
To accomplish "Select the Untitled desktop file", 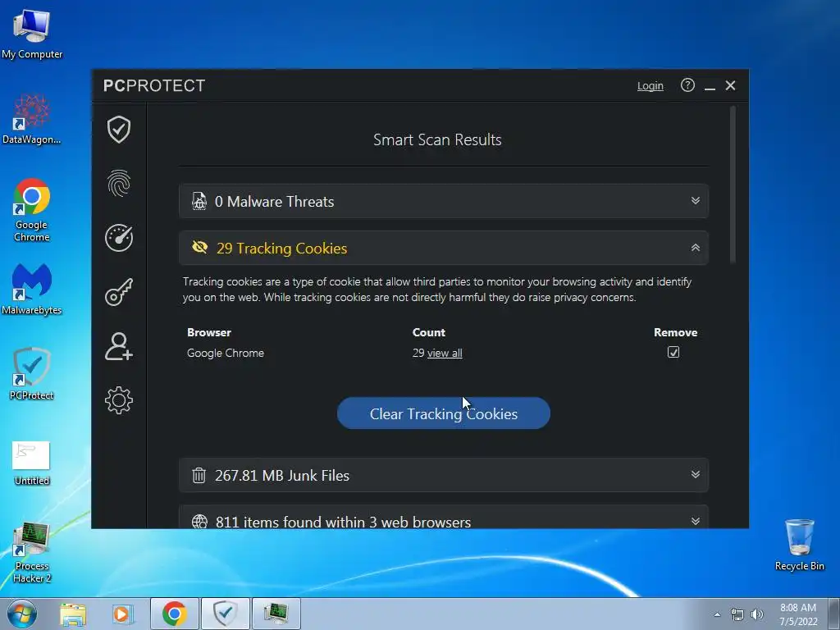I will pyautogui.click(x=32, y=463).
